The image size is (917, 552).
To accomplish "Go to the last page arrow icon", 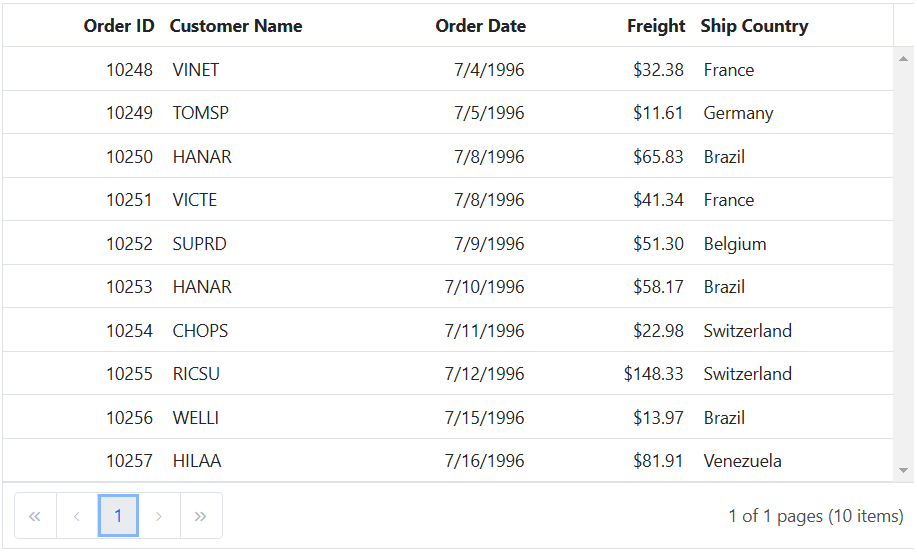I will click(201, 516).
